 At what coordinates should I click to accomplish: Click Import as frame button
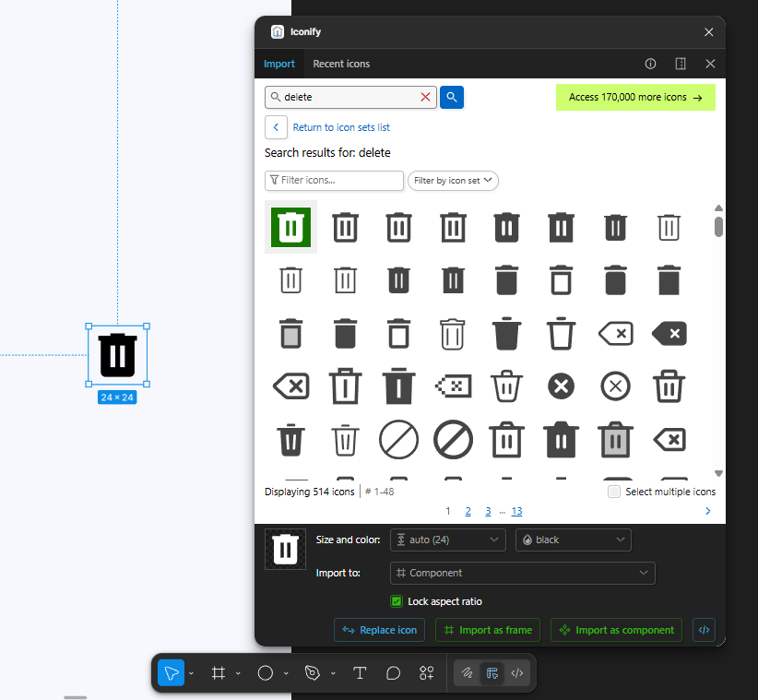tap(488, 630)
